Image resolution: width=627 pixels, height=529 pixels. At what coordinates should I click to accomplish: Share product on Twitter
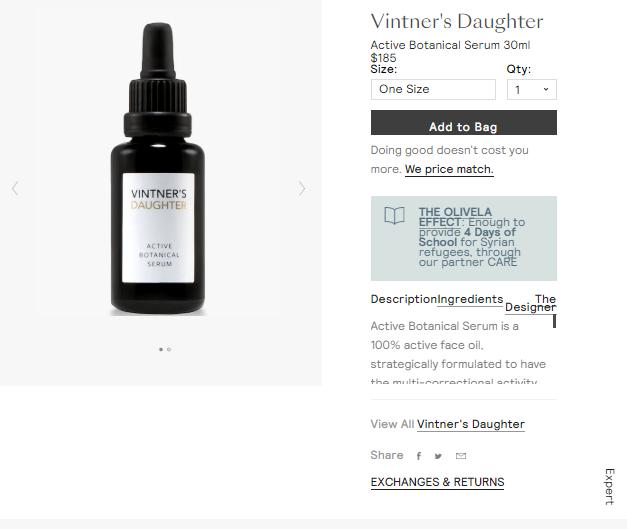(x=438, y=456)
